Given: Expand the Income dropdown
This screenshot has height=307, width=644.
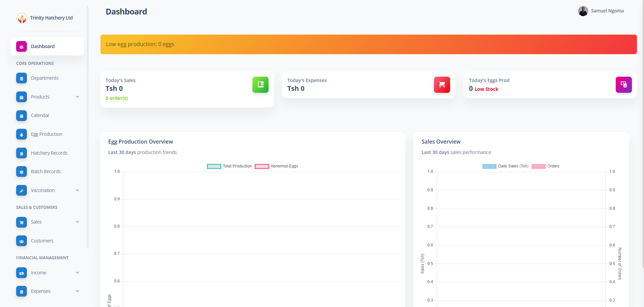Looking at the screenshot, I should pos(78,273).
